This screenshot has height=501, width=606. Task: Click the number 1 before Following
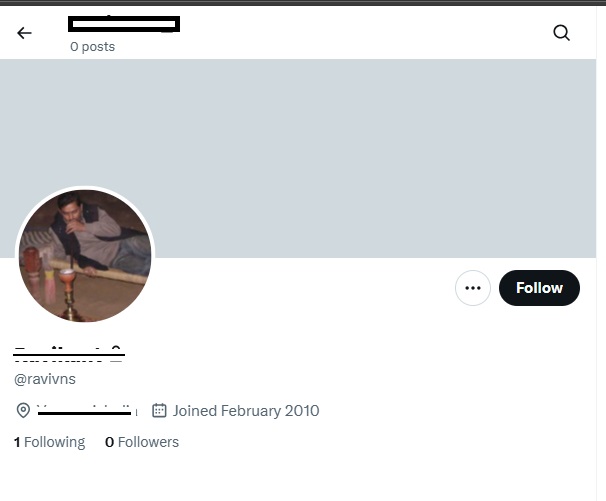(17, 442)
